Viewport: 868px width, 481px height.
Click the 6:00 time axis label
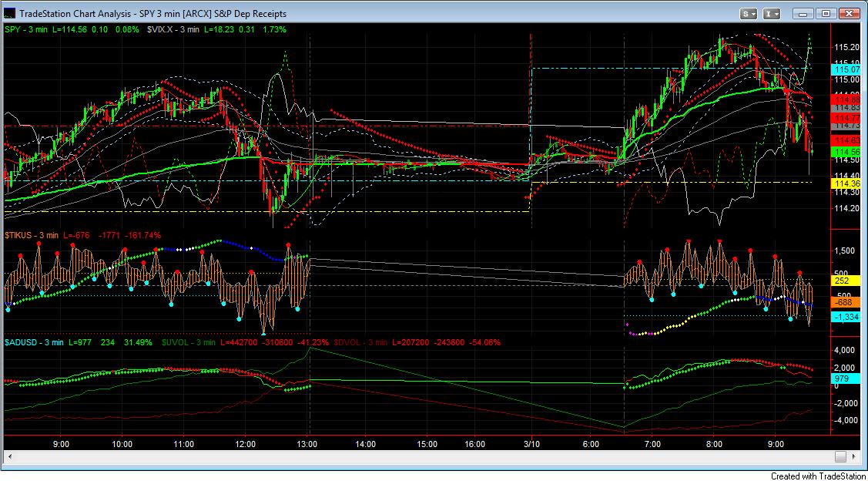click(592, 444)
